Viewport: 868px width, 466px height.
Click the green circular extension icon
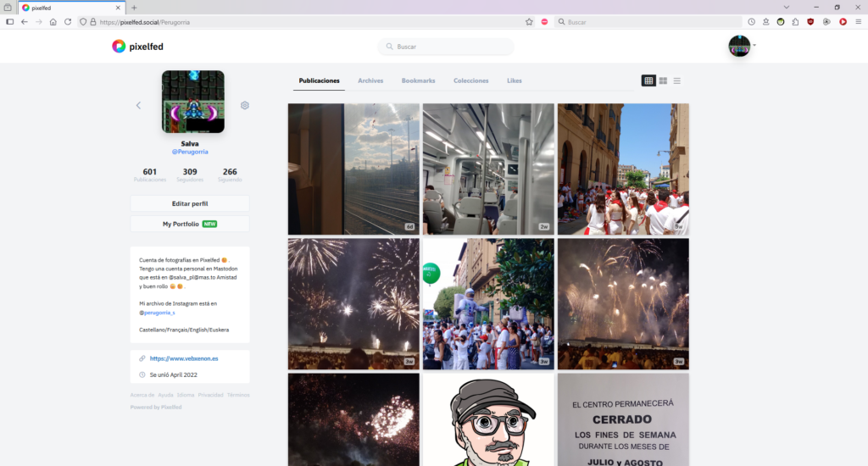[x=781, y=22]
